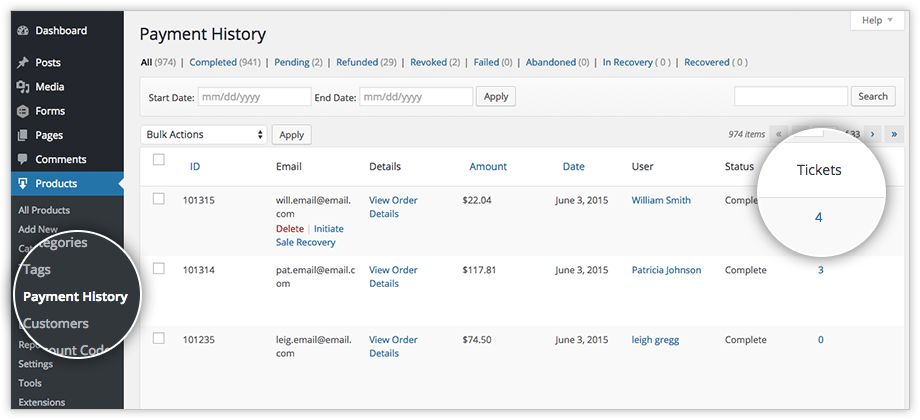Check the box for payment 101235
920x420 pixels.
[158, 338]
